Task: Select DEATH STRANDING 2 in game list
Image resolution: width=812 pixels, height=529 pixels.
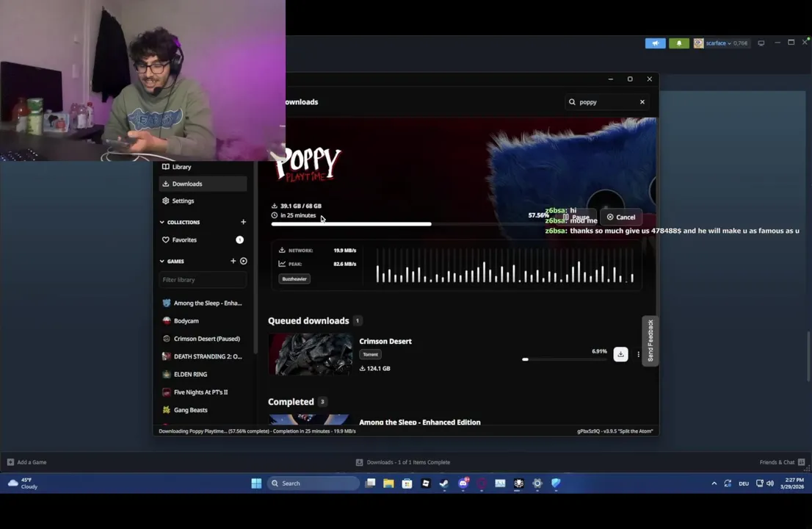Action: 203,356
